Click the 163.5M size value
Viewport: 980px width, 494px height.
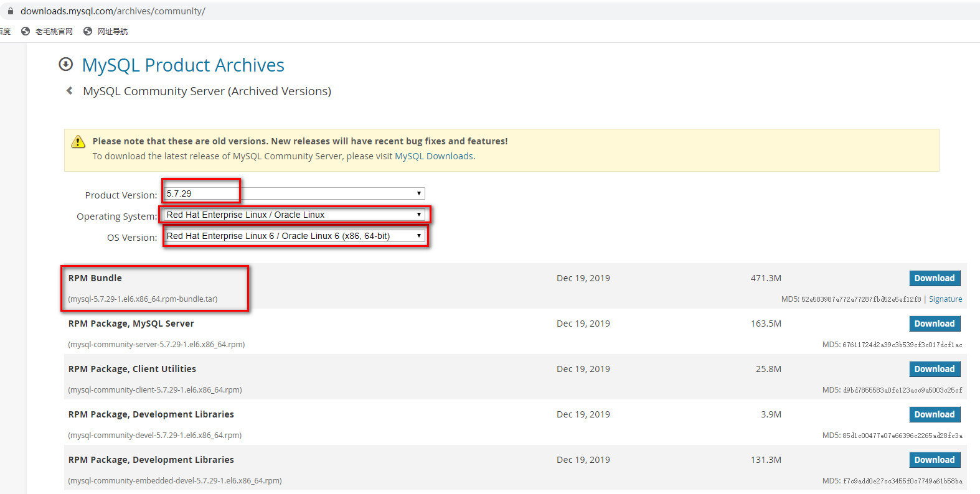766,324
